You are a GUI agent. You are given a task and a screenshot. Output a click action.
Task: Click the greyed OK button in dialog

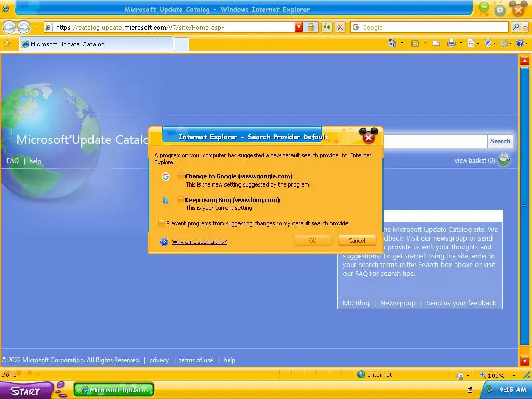coord(312,241)
